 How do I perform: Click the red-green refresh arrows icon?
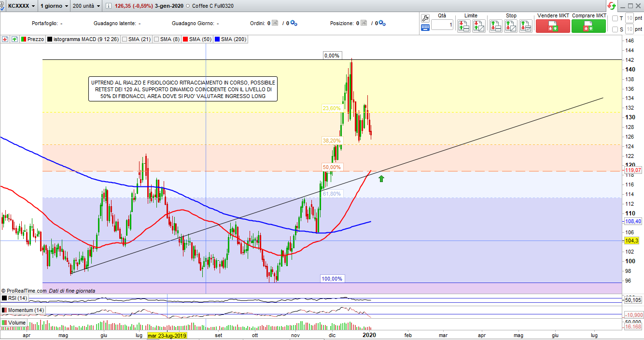pos(612,6)
